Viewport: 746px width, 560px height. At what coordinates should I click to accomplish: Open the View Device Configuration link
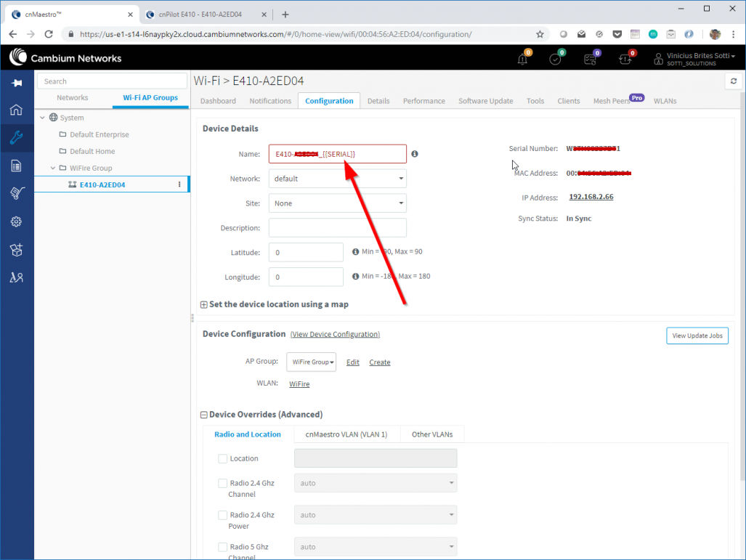point(334,334)
